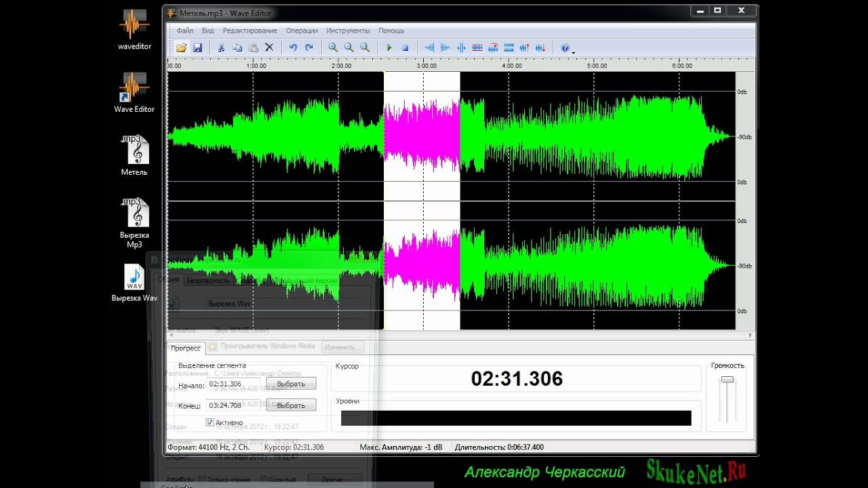The height and width of the screenshot is (488, 868).
Task: Copy the selection via toolbar copy icon
Action: coord(237,47)
